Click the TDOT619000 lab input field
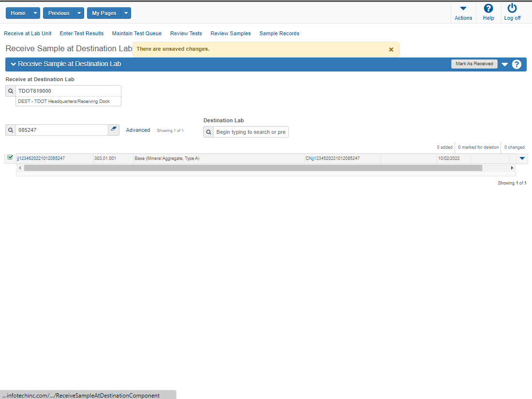The height and width of the screenshot is (399, 532). [x=68, y=91]
